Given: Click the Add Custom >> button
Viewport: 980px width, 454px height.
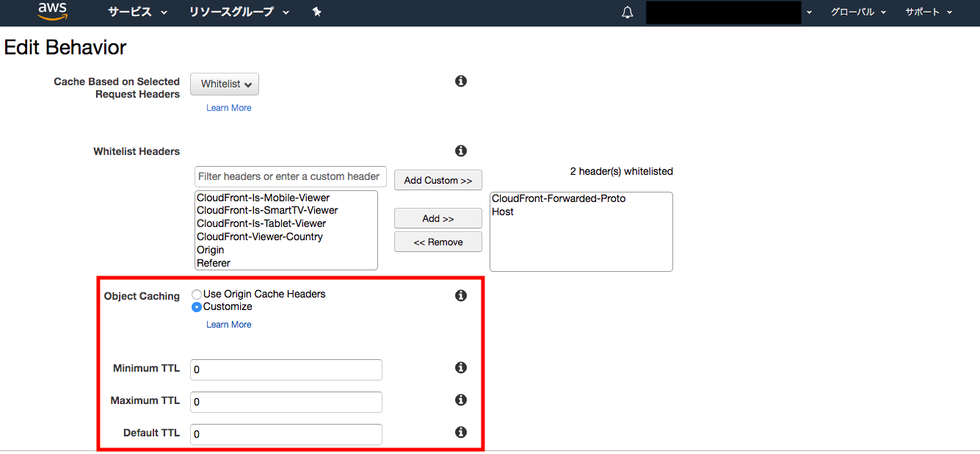Looking at the screenshot, I should 438,180.
